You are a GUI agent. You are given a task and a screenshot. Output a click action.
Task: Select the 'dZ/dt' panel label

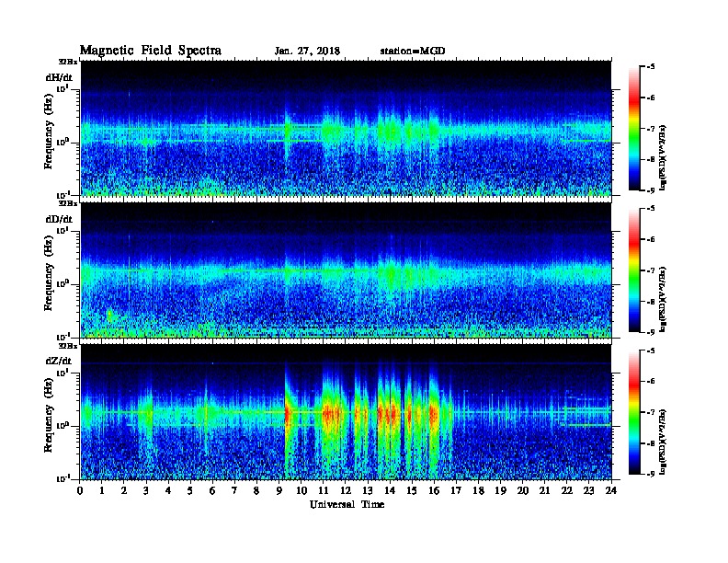tap(59, 361)
